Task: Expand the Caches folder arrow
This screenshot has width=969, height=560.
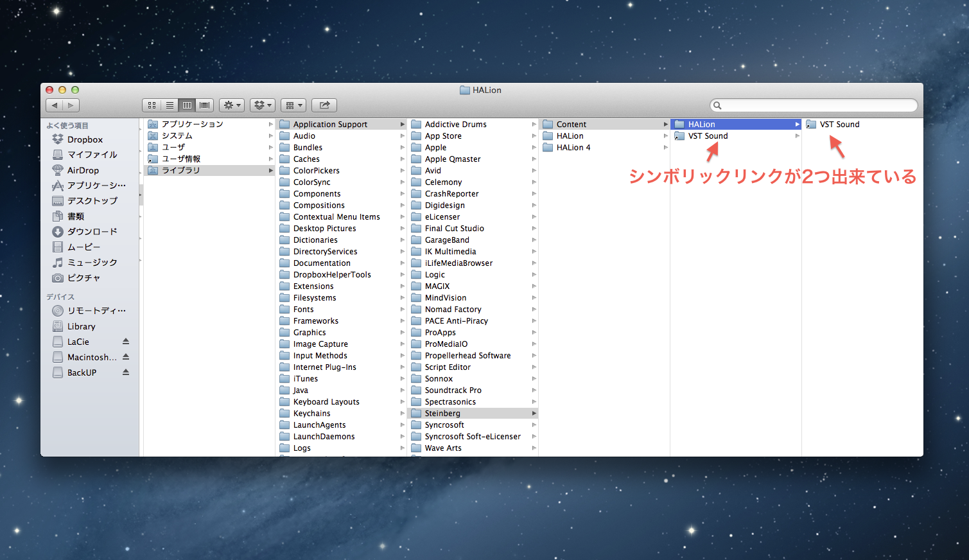Action: (403, 159)
